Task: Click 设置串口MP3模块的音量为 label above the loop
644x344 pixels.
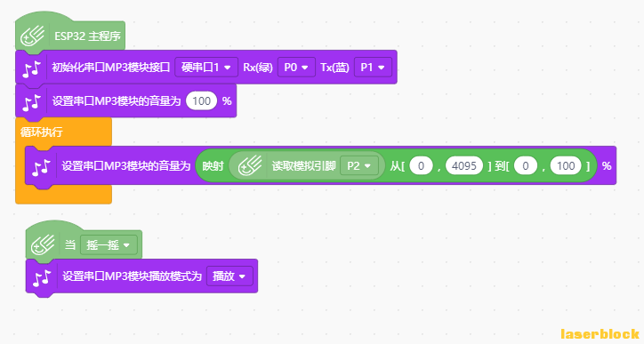Action: pos(117,101)
